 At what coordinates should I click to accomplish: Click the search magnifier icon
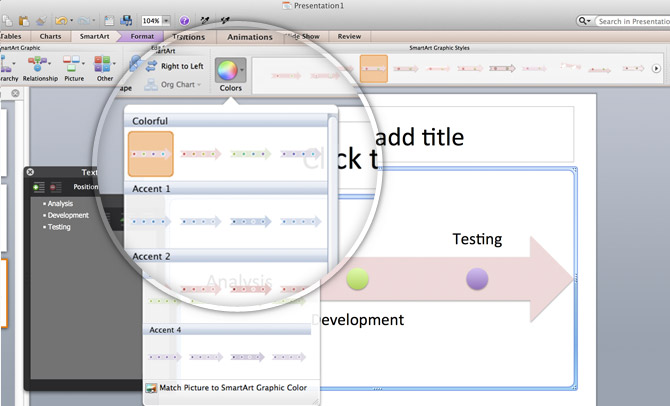582,21
